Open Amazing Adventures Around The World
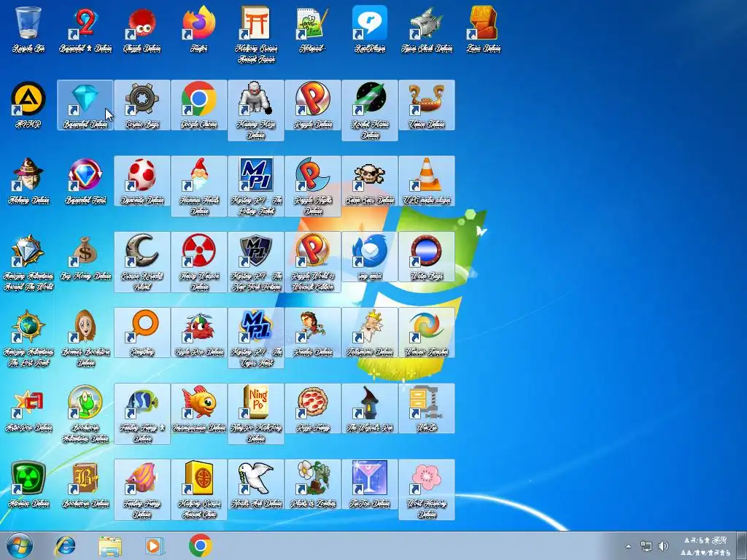 pos(28,262)
